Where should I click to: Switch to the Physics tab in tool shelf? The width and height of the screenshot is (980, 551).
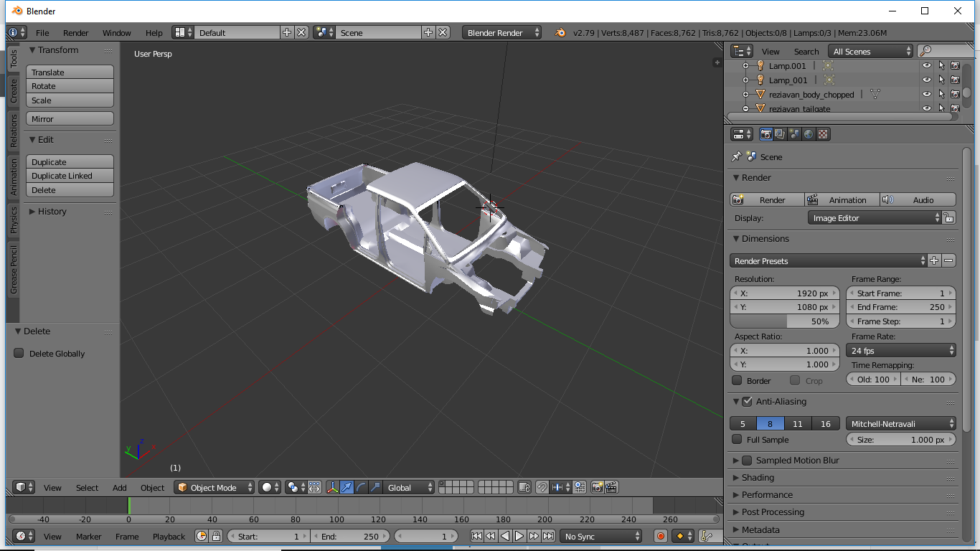[13, 220]
